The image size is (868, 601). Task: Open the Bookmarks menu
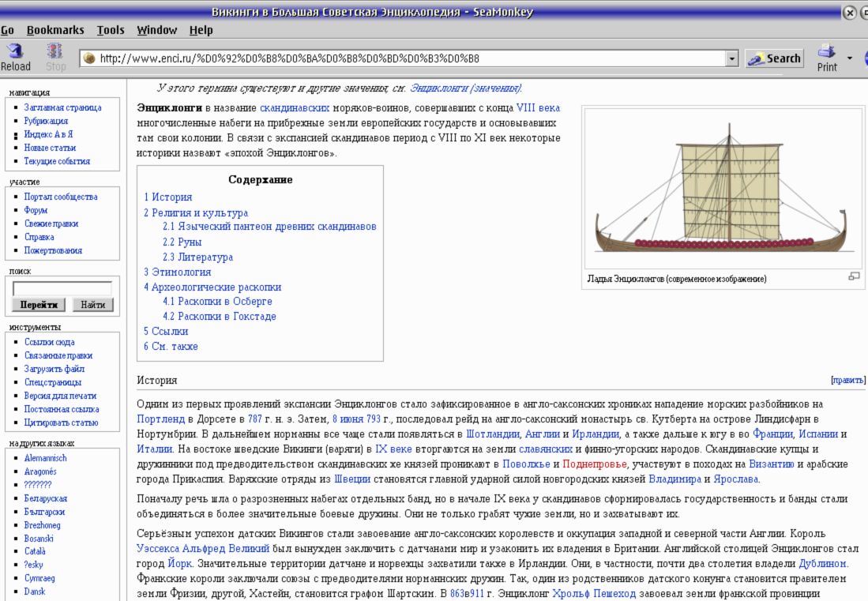tap(54, 30)
